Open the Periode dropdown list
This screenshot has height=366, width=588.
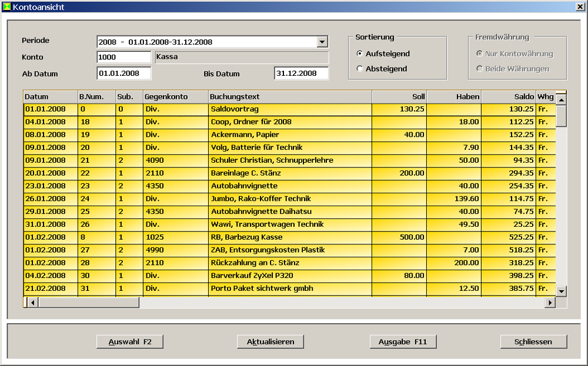tap(322, 42)
